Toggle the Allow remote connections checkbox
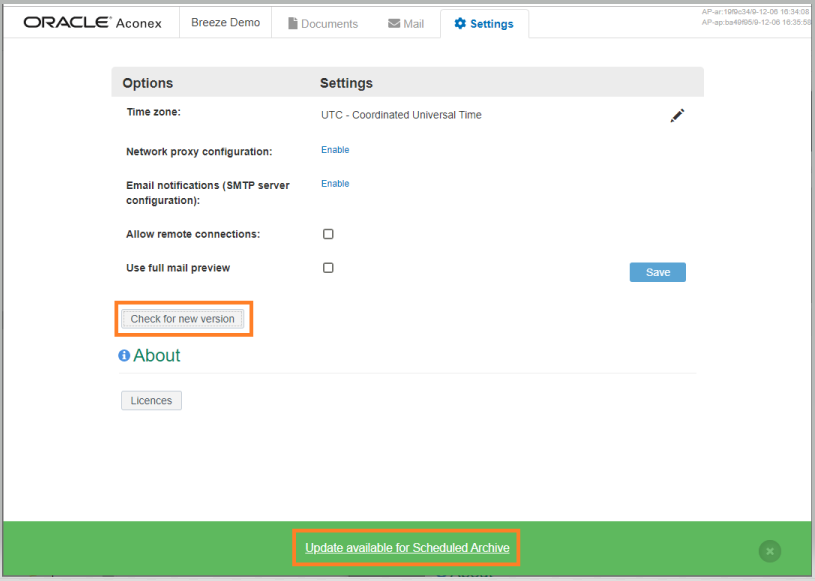Viewport: 815px width, 581px height. click(x=328, y=234)
